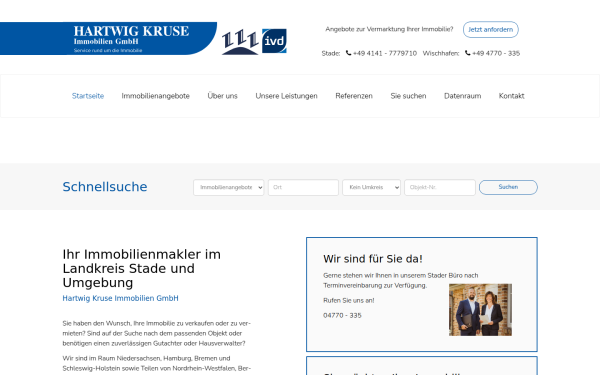The image size is (600, 375).
Task: Expand the Immobilienangebote dropdown in Schnellsuche
Action: (x=228, y=188)
